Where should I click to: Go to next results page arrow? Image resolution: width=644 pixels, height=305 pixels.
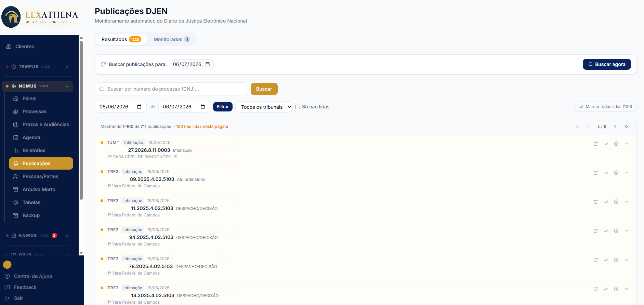(x=615, y=127)
